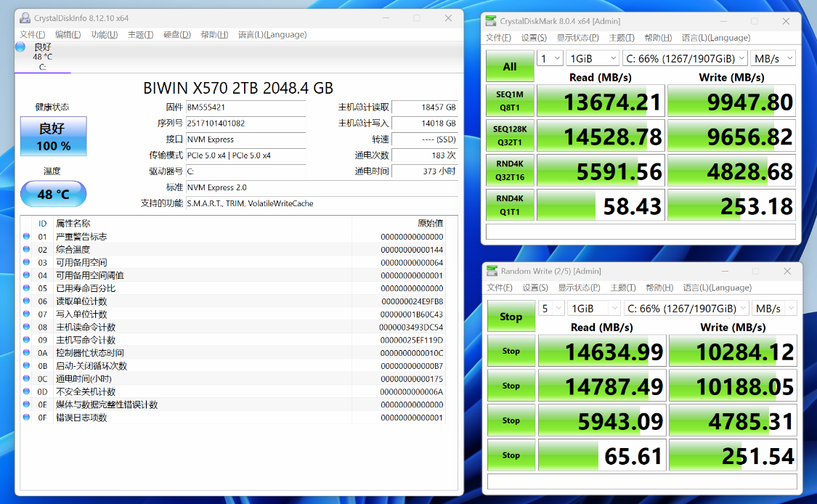Image resolution: width=817 pixels, height=504 pixels.
Task: Click status orb for attribute 0E 媒体与数据完整性错误计数
Action: click(27, 404)
